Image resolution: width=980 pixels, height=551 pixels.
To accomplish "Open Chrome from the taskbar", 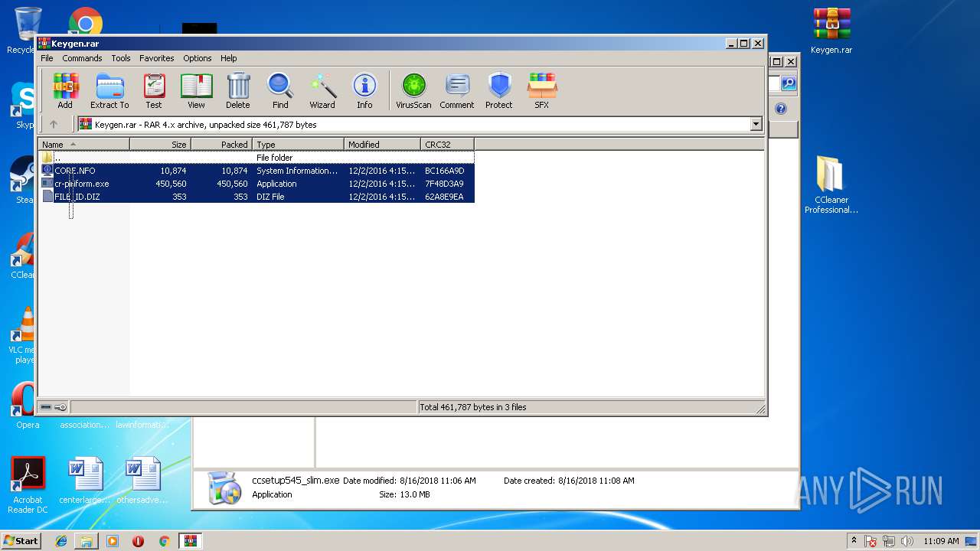I will pyautogui.click(x=164, y=541).
